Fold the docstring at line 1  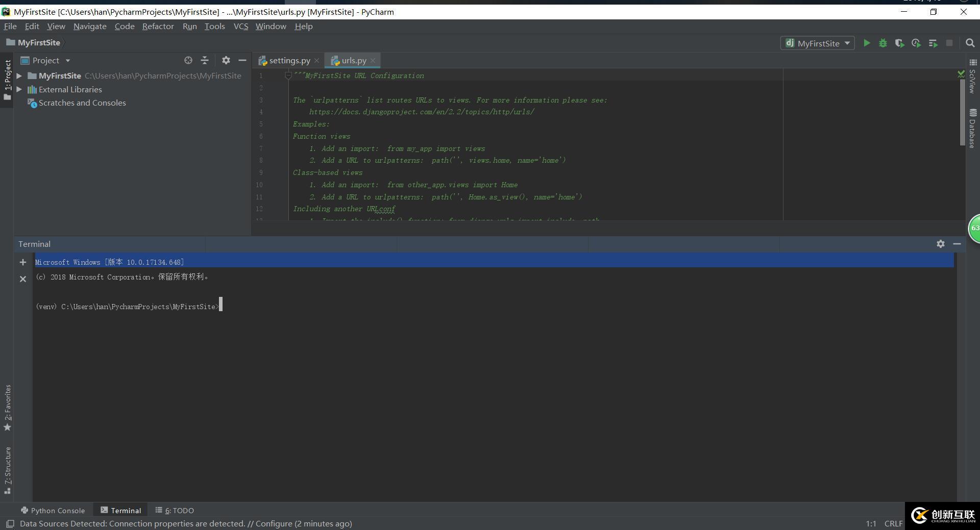(288, 75)
